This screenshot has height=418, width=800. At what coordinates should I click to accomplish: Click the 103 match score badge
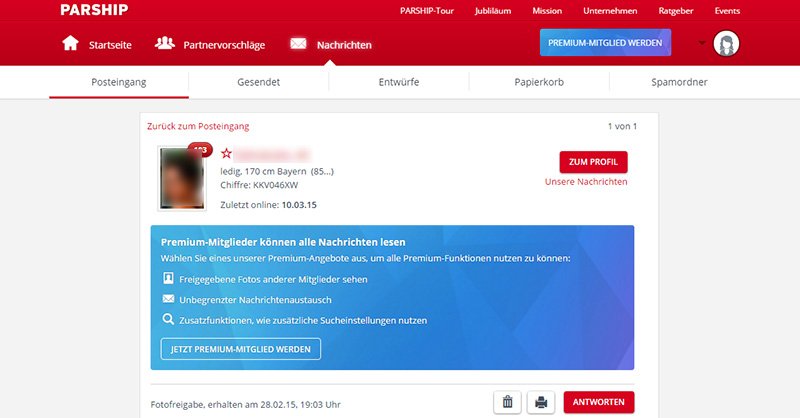[x=201, y=150]
